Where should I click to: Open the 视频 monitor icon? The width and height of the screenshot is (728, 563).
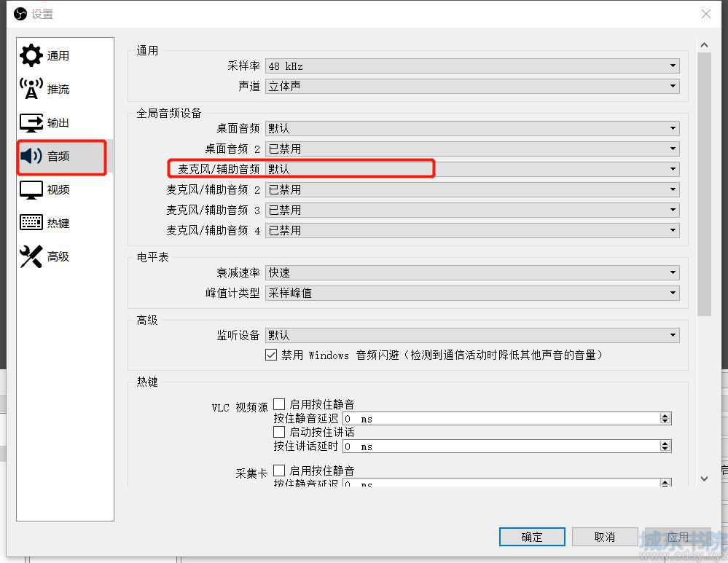[x=31, y=190]
